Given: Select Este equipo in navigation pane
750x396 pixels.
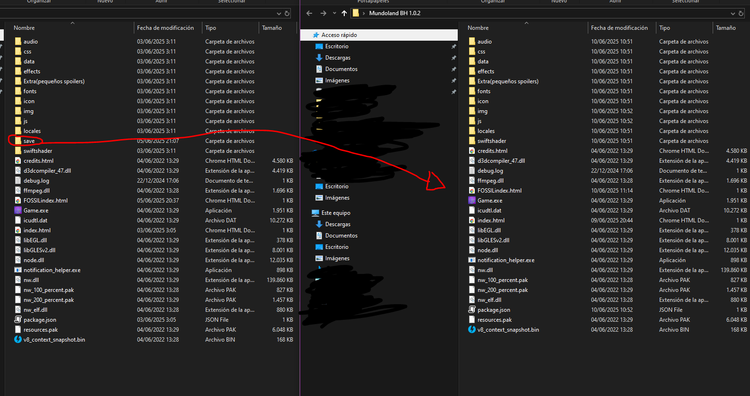Looking at the screenshot, I should 336,213.
